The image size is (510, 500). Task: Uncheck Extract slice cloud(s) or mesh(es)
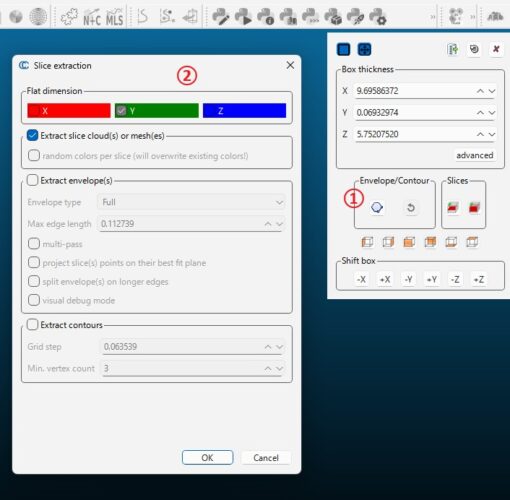tap(33, 135)
